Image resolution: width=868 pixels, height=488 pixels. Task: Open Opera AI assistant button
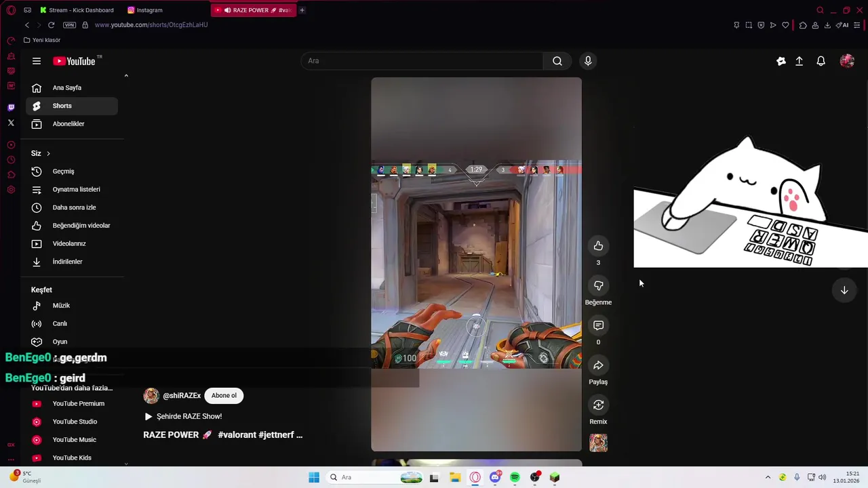click(x=842, y=25)
